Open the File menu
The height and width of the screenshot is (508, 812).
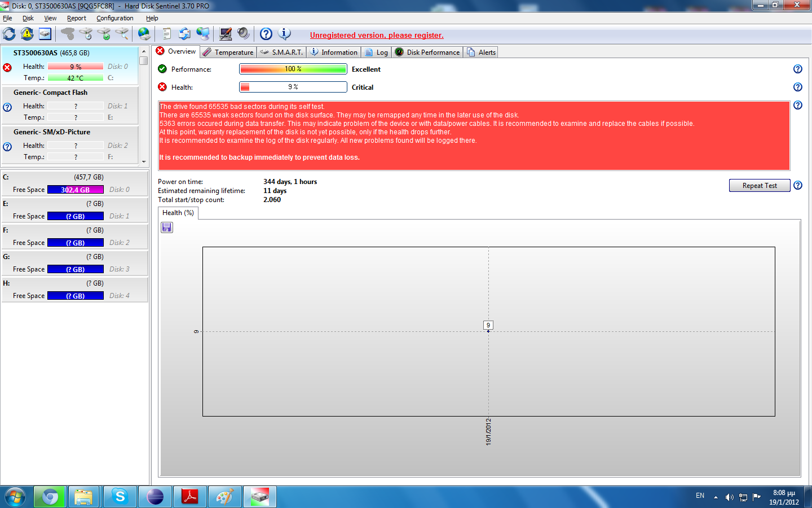7,18
